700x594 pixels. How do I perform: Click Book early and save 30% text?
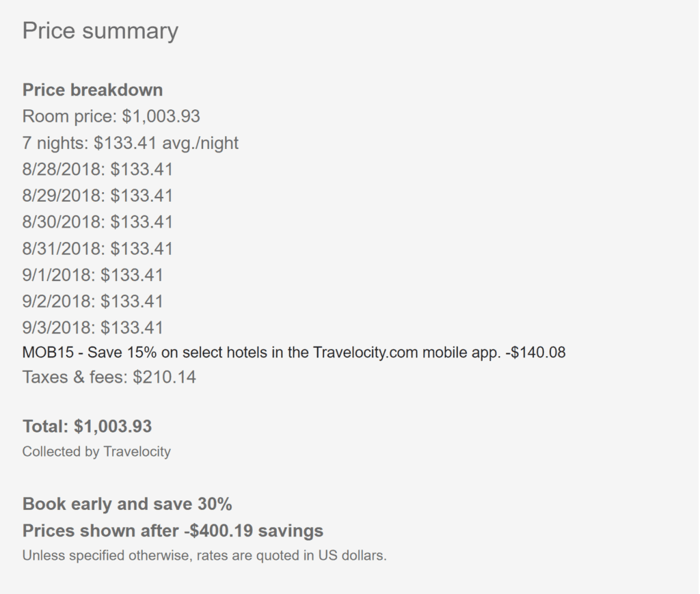(x=127, y=504)
